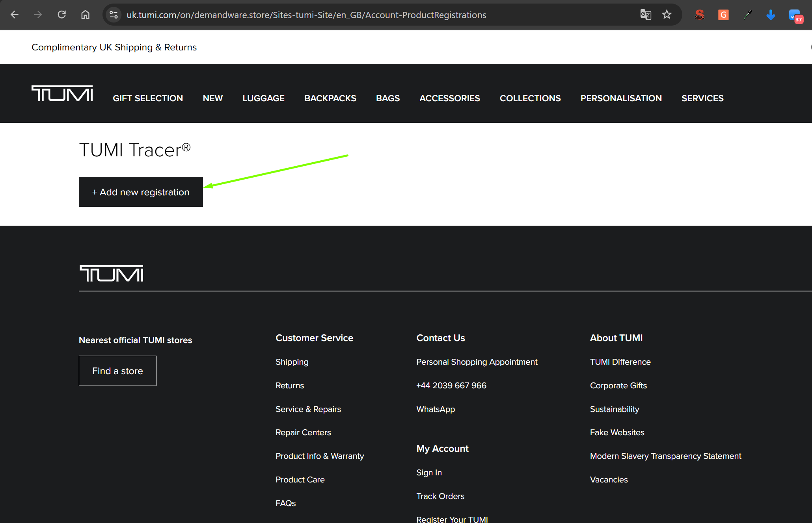
Task: Open the COLLECTIONS menu item
Action: tap(530, 98)
